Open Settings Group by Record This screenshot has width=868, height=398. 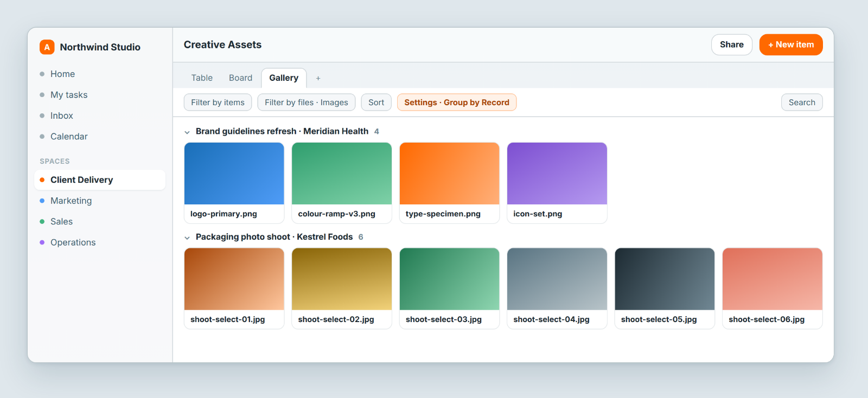point(457,102)
